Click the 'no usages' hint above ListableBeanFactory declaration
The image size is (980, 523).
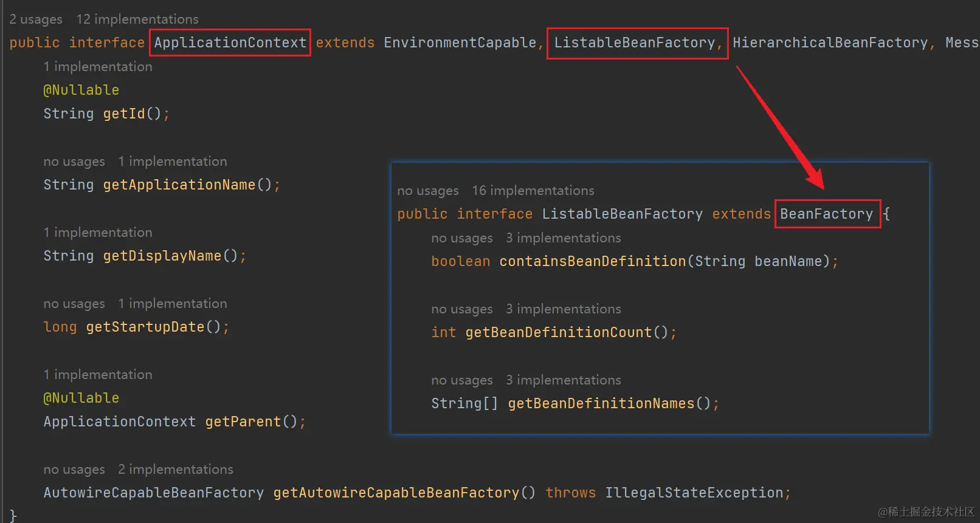click(x=428, y=191)
